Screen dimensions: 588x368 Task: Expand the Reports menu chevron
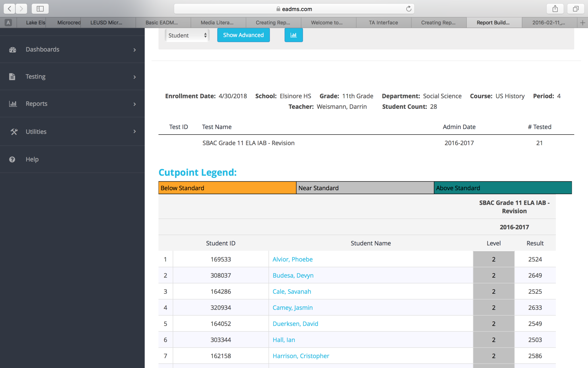(x=135, y=104)
